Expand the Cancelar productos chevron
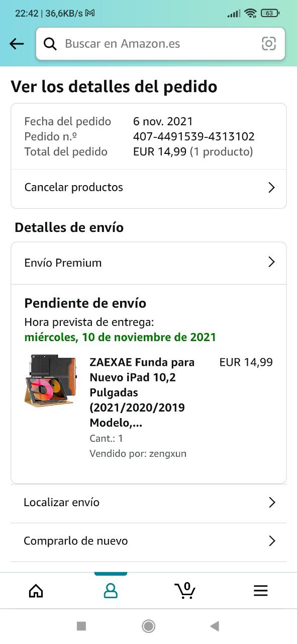297x644 pixels. pyautogui.click(x=271, y=188)
